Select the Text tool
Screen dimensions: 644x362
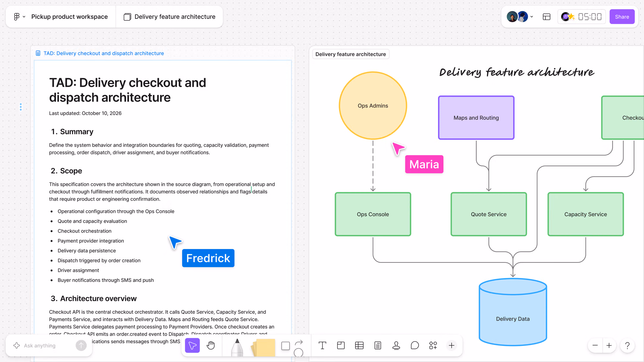pyautogui.click(x=322, y=346)
